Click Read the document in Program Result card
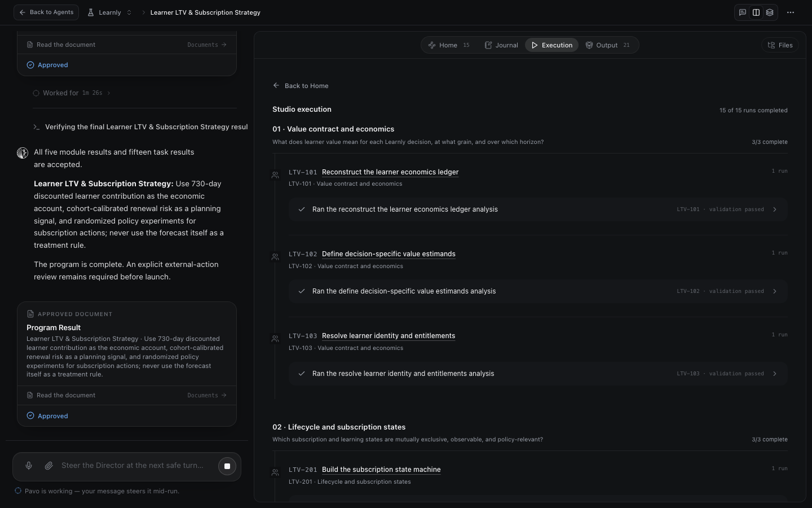The width and height of the screenshot is (812, 508). [66, 395]
